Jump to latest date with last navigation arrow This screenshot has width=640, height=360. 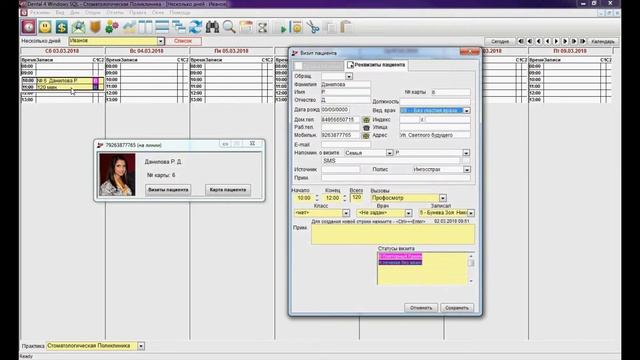(x=583, y=41)
